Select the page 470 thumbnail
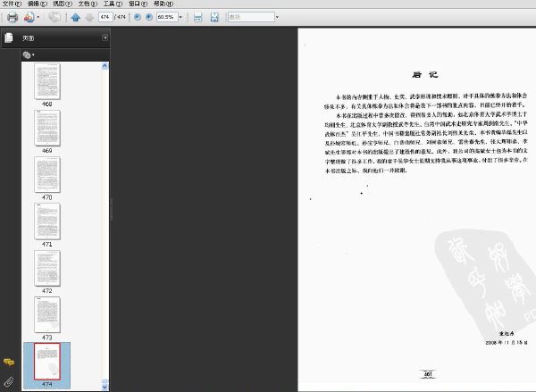The height and width of the screenshot is (392, 536). pyautogui.click(x=47, y=175)
